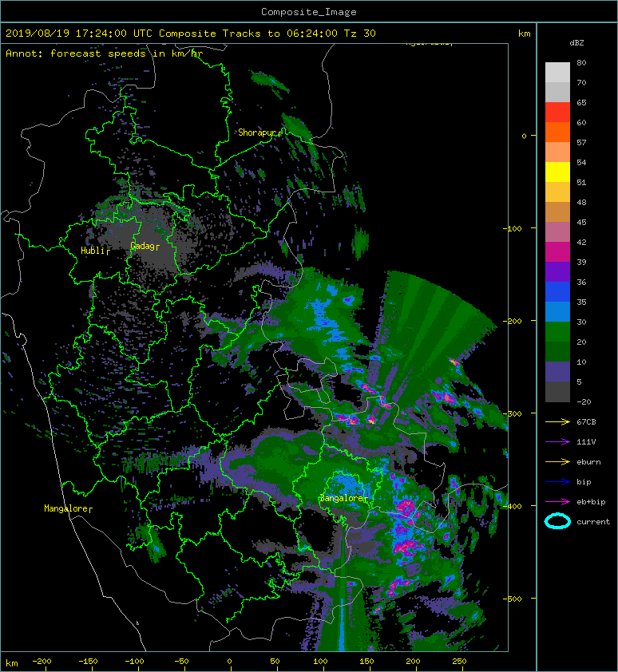Click the -300 label on the vertical axis
618x672 pixels.
click(x=513, y=413)
